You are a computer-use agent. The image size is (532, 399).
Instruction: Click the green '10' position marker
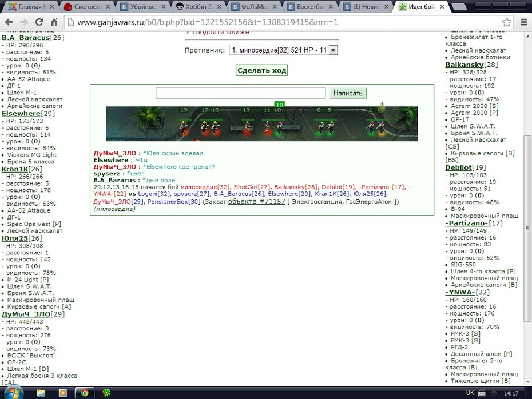click(x=279, y=105)
